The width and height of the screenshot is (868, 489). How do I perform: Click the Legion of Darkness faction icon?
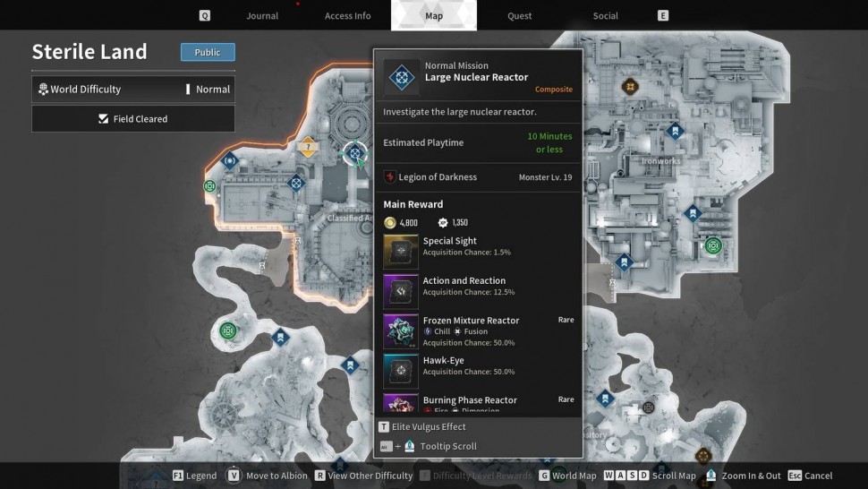pyautogui.click(x=389, y=177)
